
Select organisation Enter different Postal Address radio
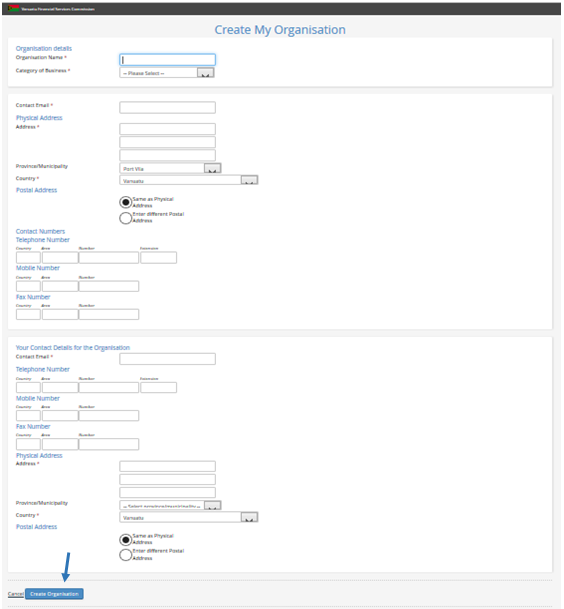tap(125, 218)
